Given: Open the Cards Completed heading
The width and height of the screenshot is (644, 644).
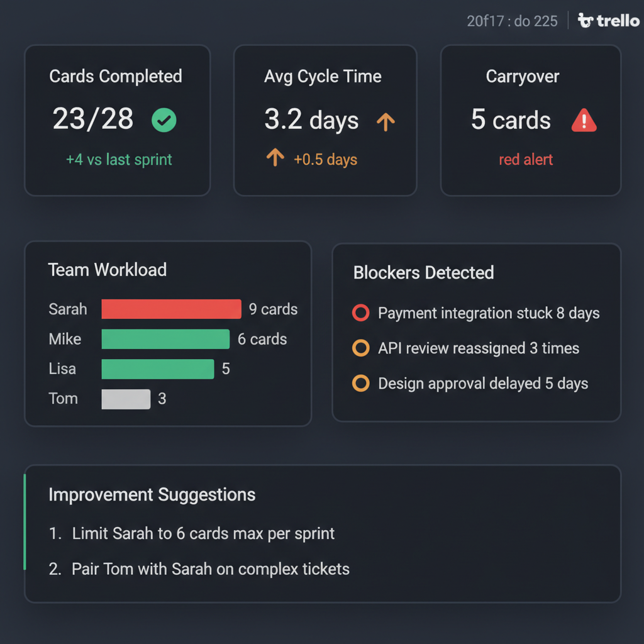Looking at the screenshot, I should 116,77.
